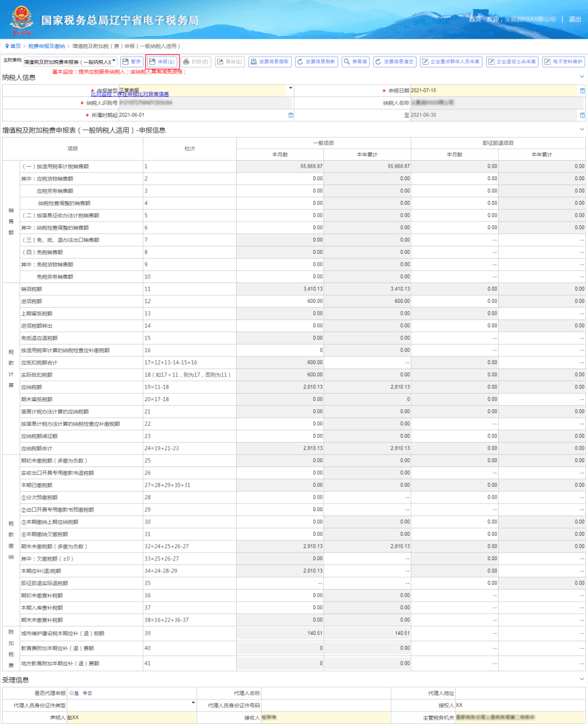Click row label 应抵扣税额合计

coord(39,363)
